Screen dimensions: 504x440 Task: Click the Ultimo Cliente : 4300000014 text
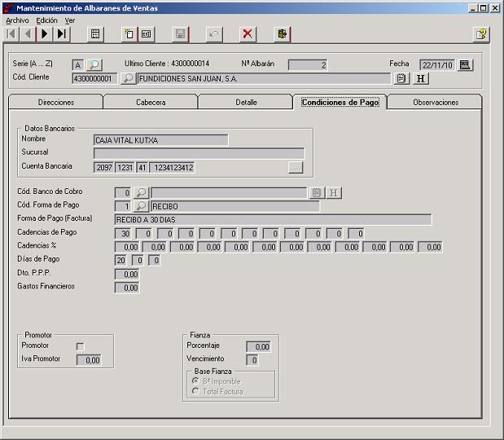coord(167,64)
